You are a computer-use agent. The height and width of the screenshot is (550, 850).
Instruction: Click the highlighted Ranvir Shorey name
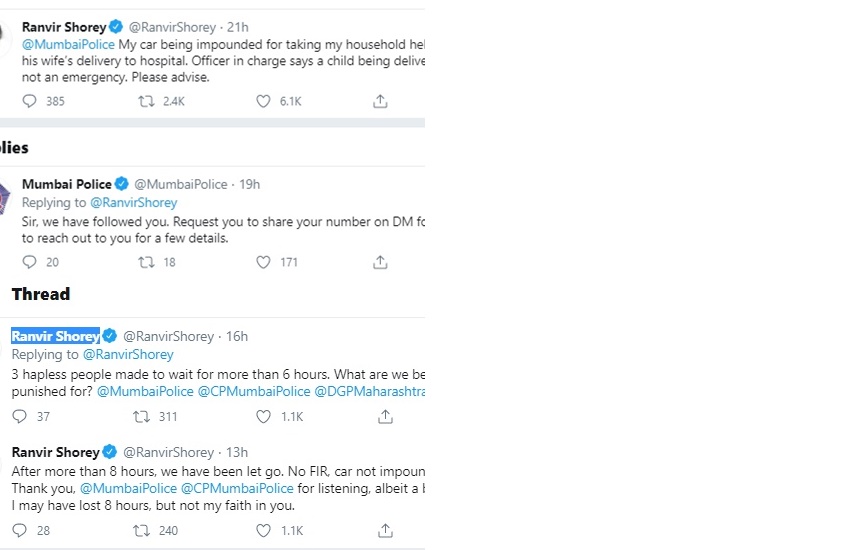pyautogui.click(x=55, y=336)
